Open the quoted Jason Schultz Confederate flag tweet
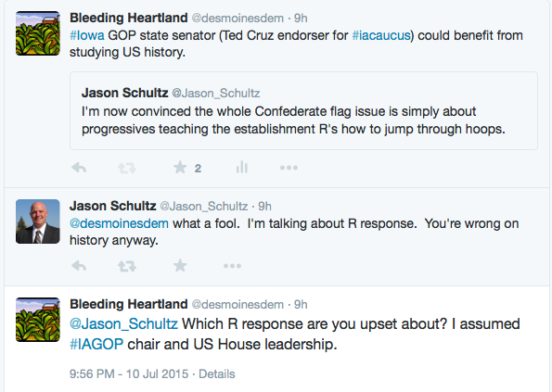This screenshot has width=552, height=392. [x=303, y=111]
